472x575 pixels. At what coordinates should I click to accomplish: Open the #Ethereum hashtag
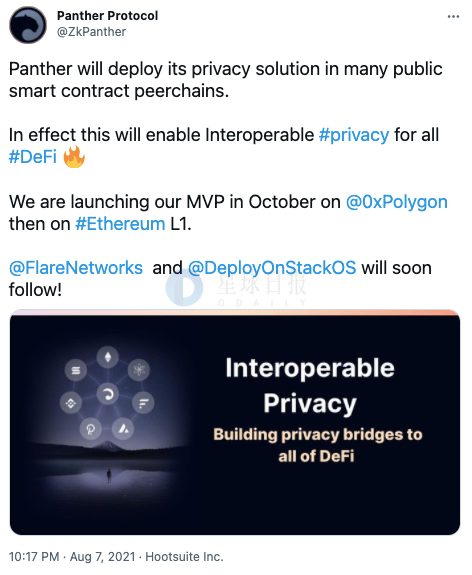[120, 224]
